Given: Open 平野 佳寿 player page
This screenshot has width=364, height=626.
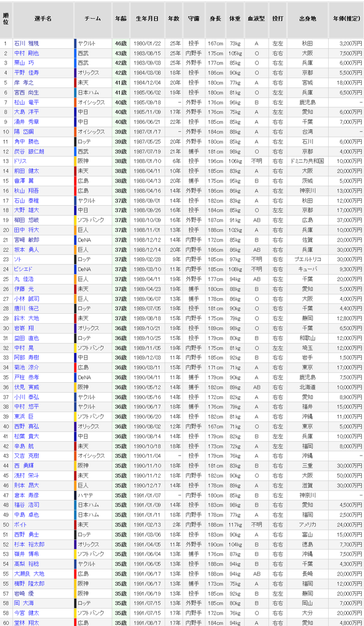Looking at the screenshot, I should coord(26,73).
